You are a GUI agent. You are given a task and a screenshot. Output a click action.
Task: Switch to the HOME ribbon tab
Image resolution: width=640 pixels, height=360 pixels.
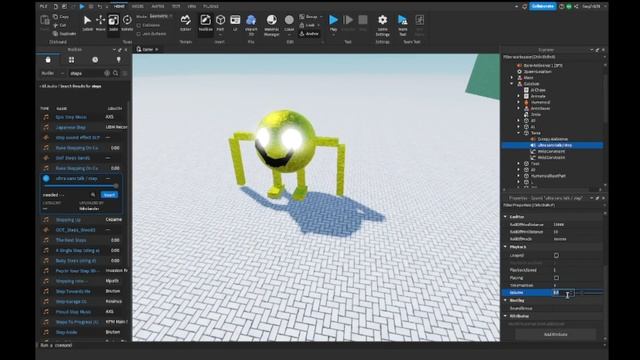tap(119, 6)
